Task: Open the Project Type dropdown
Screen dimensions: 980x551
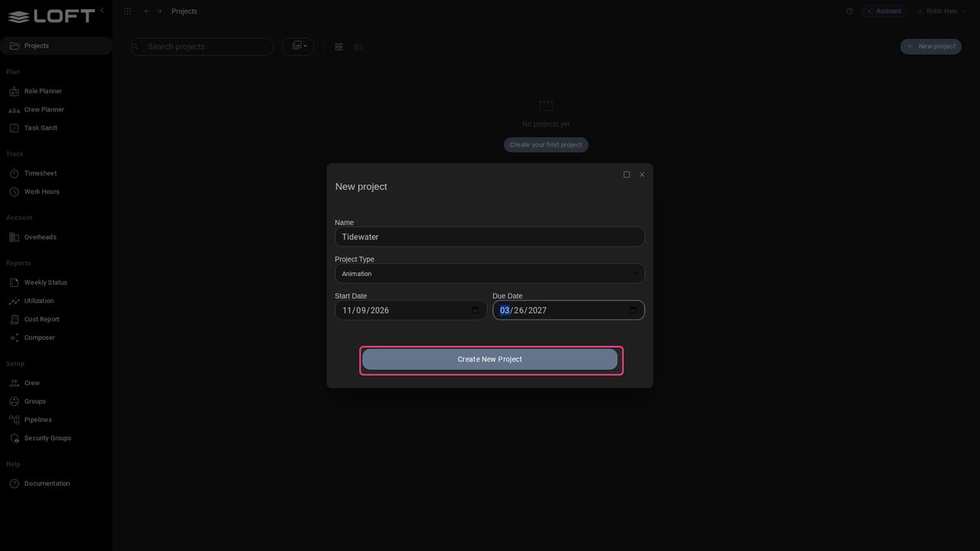Action: [490, 274]
